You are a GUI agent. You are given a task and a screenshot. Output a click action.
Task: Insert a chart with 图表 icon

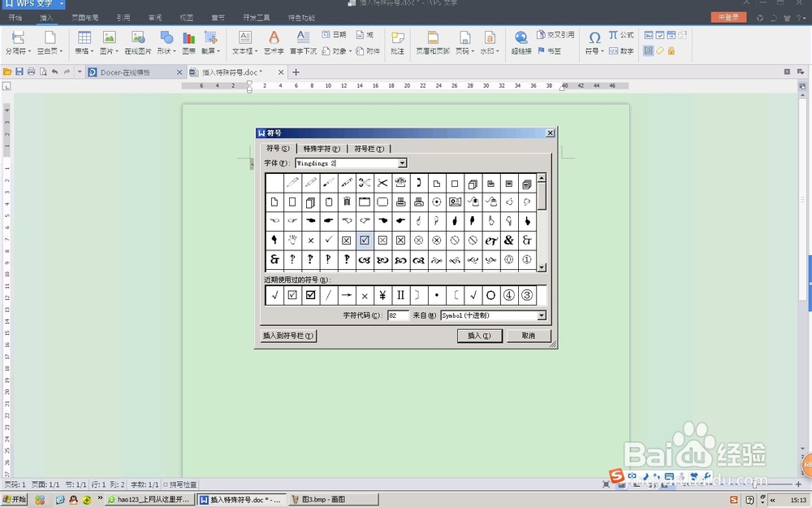[189, 42]
